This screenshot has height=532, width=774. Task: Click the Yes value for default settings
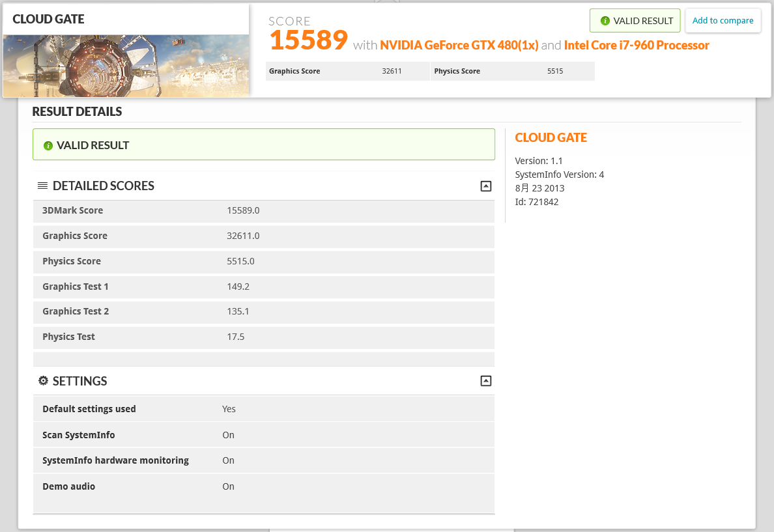pos(229,409)
